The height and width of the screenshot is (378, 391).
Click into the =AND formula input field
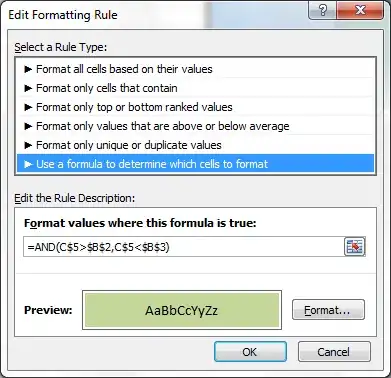click(x=183, y=247)
